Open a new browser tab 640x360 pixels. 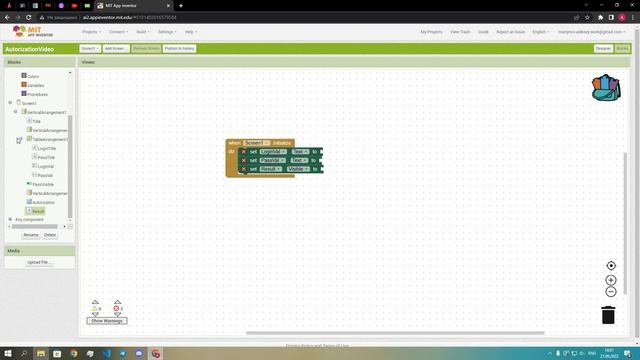(x=181, y=6)
